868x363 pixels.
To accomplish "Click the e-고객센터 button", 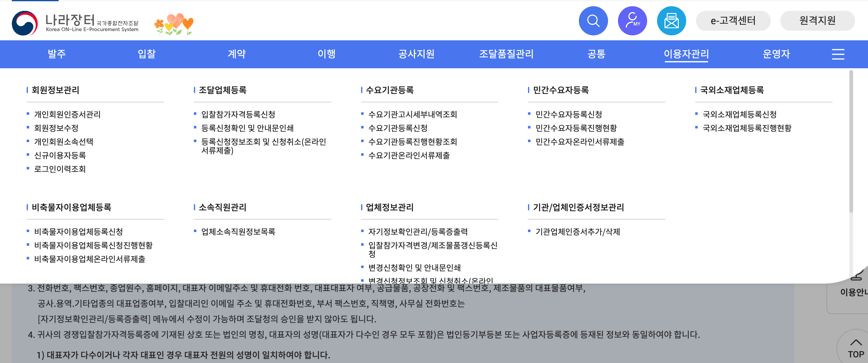I will pos(733,21).
